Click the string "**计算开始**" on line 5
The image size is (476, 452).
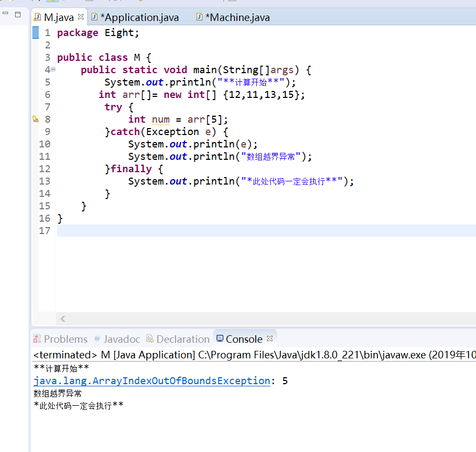[251, 82]
